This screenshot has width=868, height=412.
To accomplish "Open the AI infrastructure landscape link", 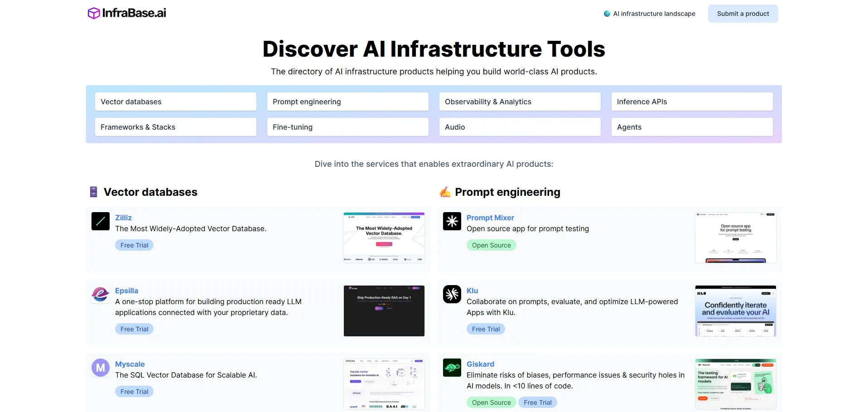I will (654, 14).
